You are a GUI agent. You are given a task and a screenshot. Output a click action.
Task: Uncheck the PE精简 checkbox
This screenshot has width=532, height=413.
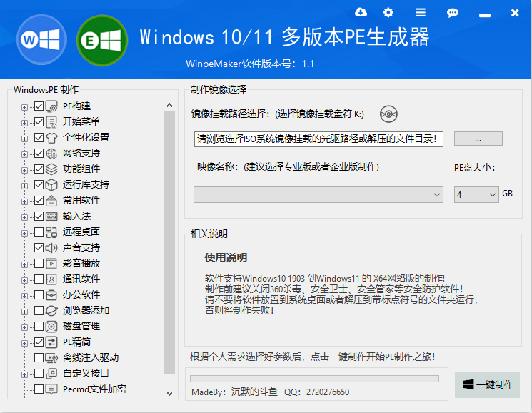tap(39, 342)
